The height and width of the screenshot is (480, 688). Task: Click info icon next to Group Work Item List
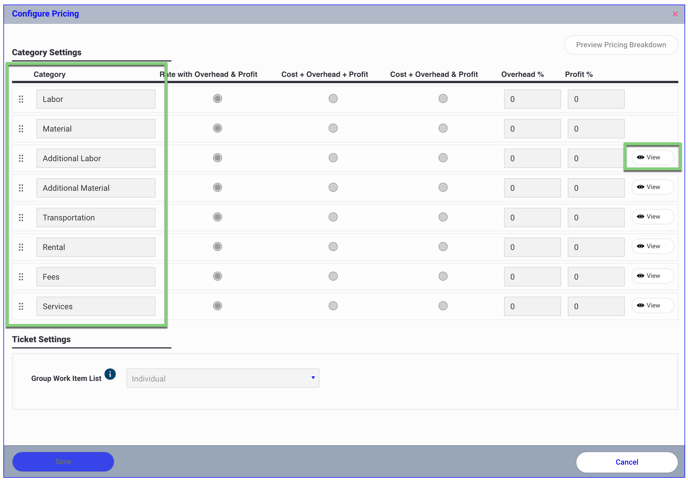[110, 374]
